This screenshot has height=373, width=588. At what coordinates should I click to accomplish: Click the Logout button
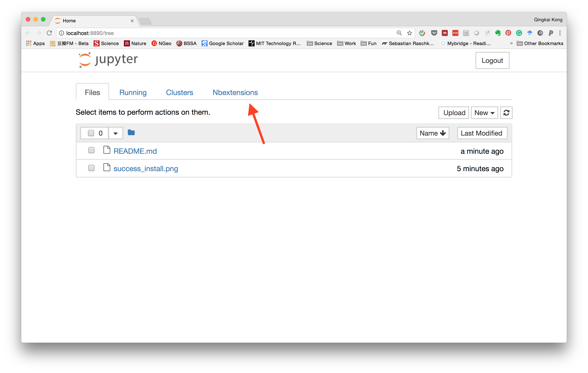(x=492, y=61)
